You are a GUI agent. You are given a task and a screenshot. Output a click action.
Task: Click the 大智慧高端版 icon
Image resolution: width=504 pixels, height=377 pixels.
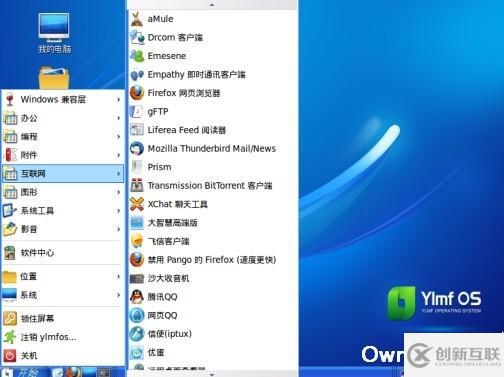point(137,223)
